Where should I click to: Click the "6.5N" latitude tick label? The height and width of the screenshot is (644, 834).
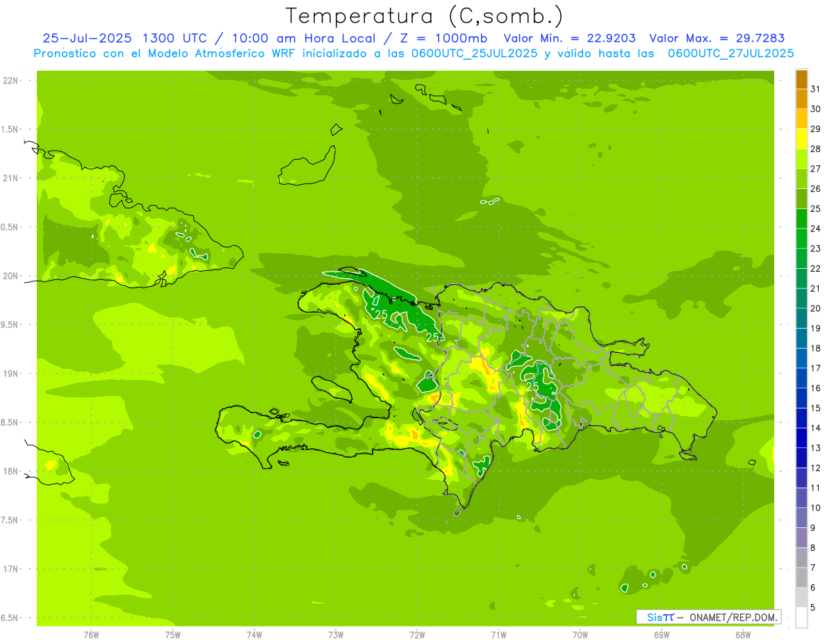point(10,618)
